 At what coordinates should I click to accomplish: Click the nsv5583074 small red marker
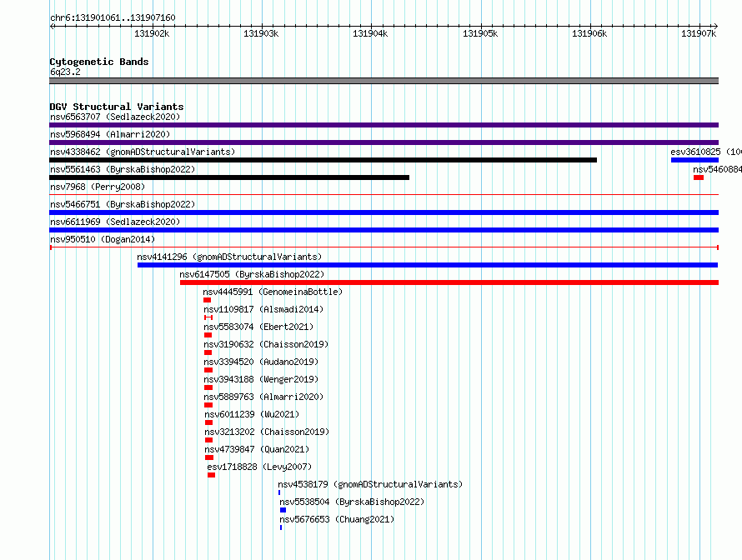(208, 335)
